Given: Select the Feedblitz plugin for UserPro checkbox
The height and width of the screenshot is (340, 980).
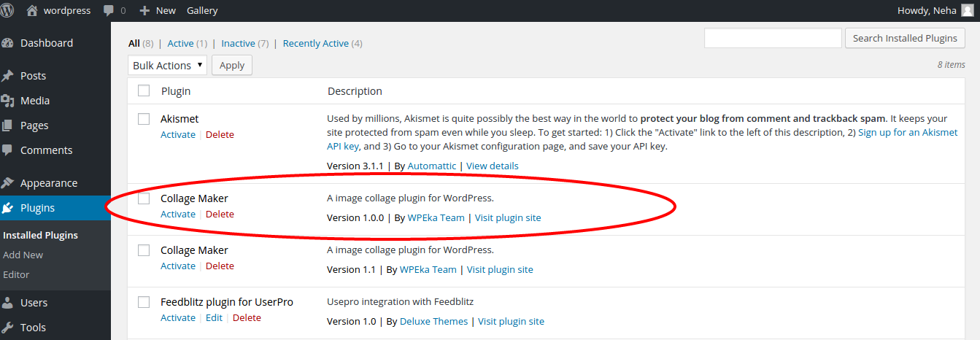Looking at the screenshot, I should click(144, 302).
